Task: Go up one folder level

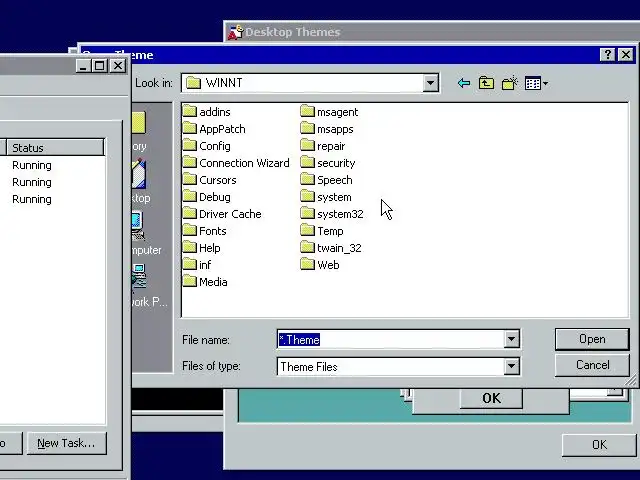Action: pyautogui.click(x=486, y=83)
